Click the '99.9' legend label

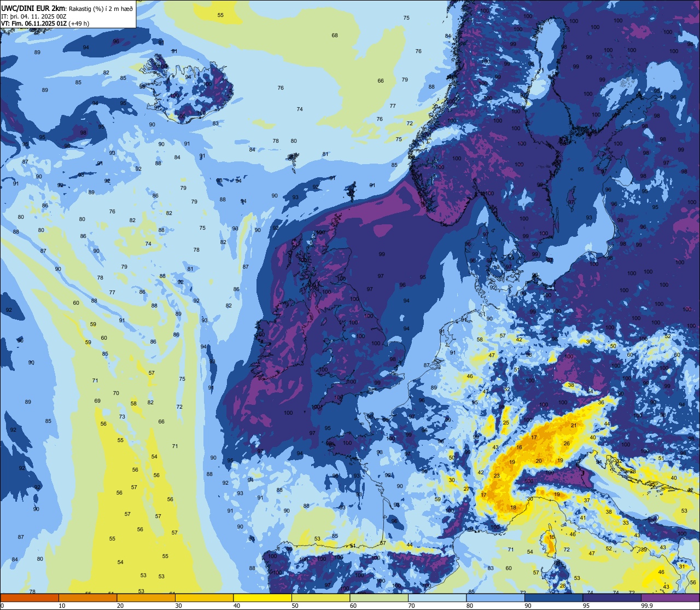coord(647,606)
